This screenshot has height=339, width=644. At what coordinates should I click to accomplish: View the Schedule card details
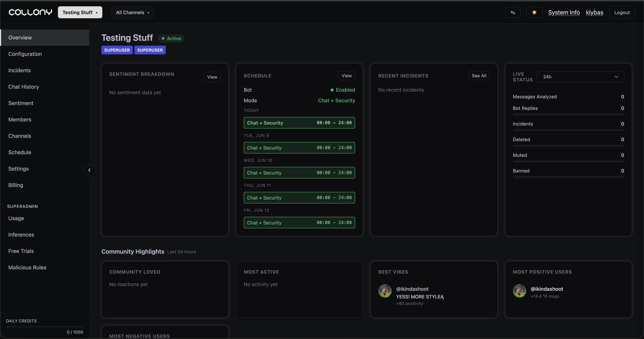(x=346, y=76)
